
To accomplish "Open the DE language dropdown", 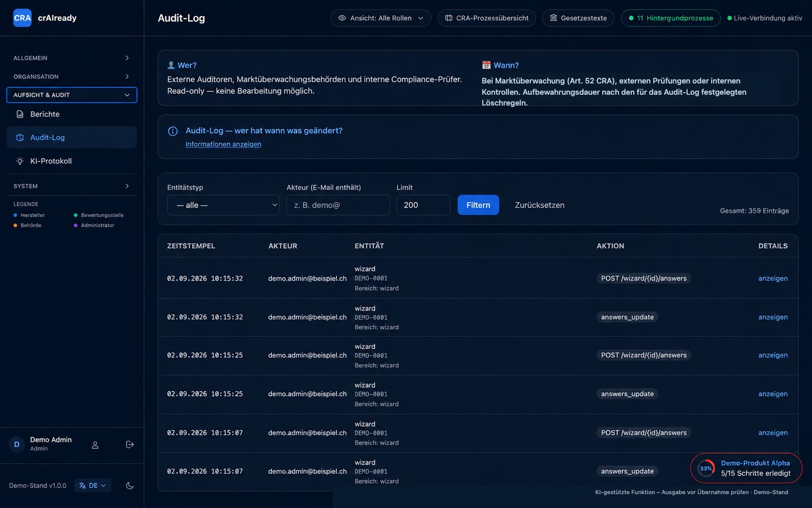I will (x=93, y=485).
